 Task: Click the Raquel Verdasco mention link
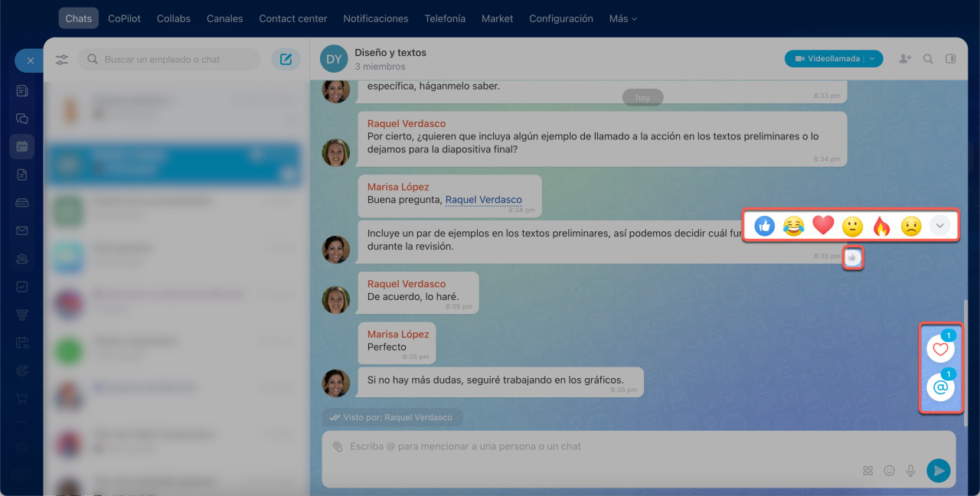pos(483,200)
